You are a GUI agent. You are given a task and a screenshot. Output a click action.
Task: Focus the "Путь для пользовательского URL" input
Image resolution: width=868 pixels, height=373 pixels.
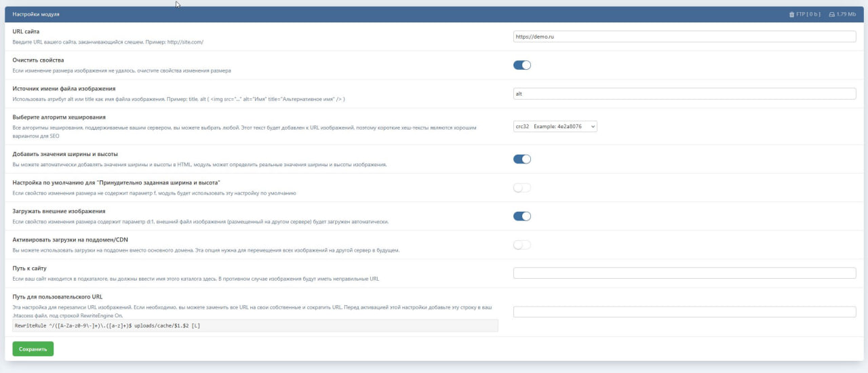tap(684, 312)
